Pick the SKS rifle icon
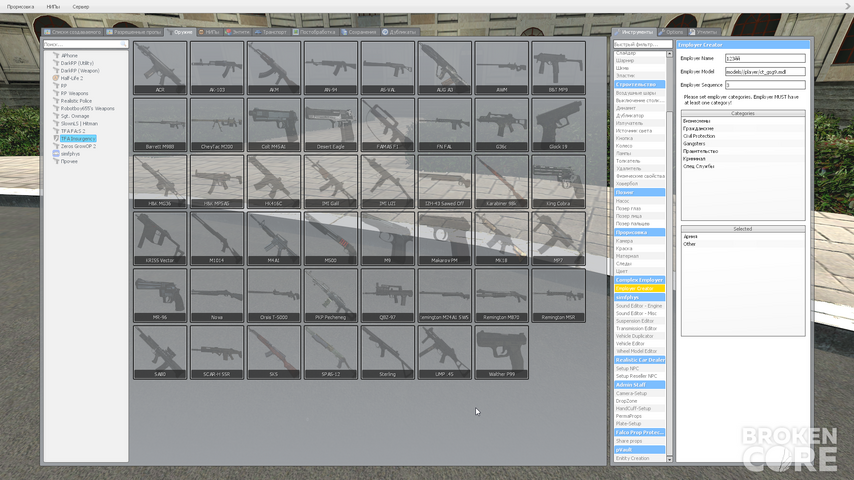The width and height of the screenshot is (854, 480). (x=273, y=353)
